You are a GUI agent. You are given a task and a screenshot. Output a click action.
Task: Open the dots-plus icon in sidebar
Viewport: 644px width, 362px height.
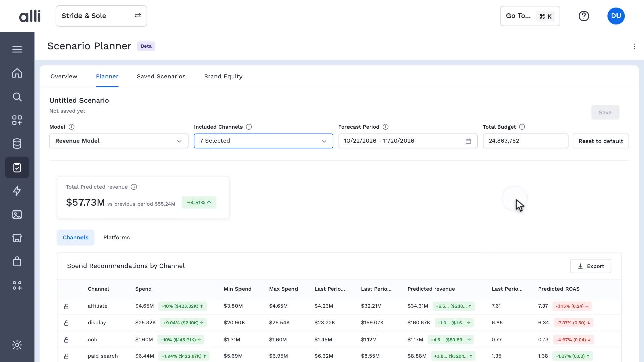pos(17,285)
